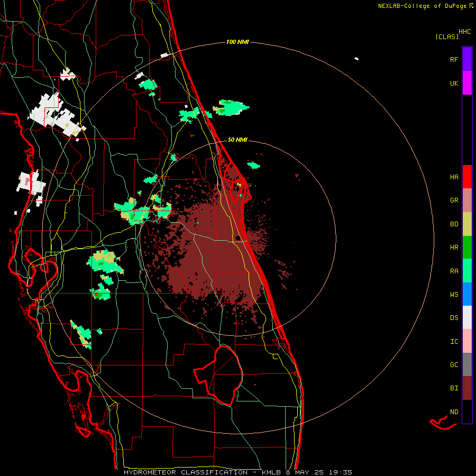Click the RA legend label
The image size is (476, 476).
pos(454,271)
